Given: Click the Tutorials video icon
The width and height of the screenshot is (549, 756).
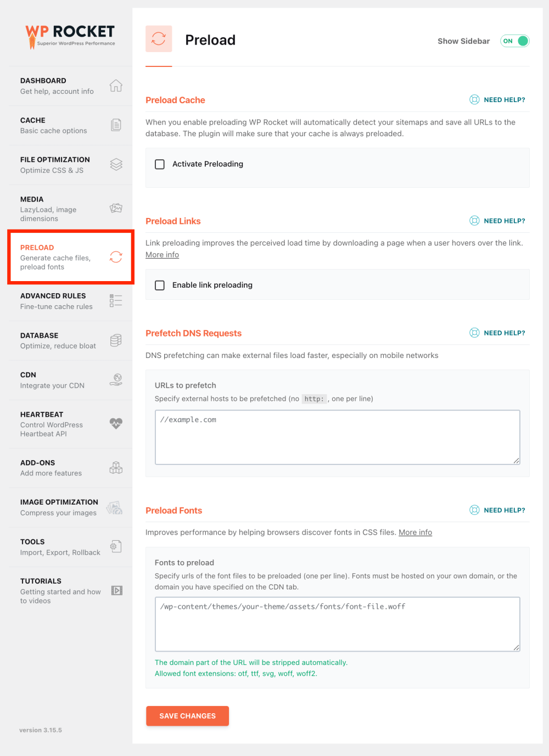Looking at the screenshot, I should (x=116, y=591).
